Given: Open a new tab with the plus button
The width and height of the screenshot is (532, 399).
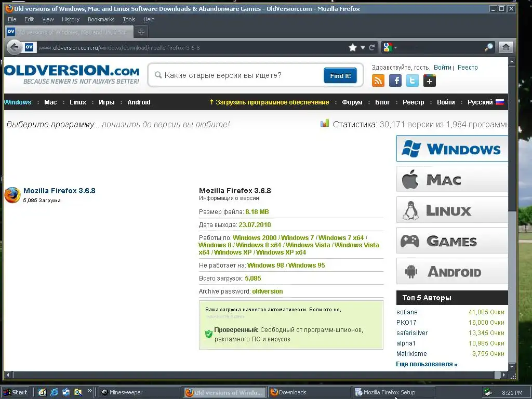Looking at the screenshot, I should [x=141, y=32].
